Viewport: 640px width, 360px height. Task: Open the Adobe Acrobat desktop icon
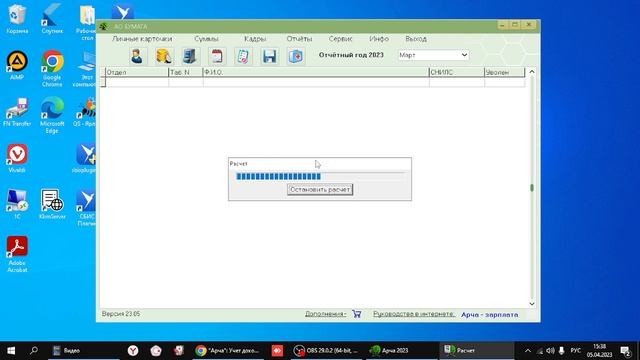(x=17, y=254)
